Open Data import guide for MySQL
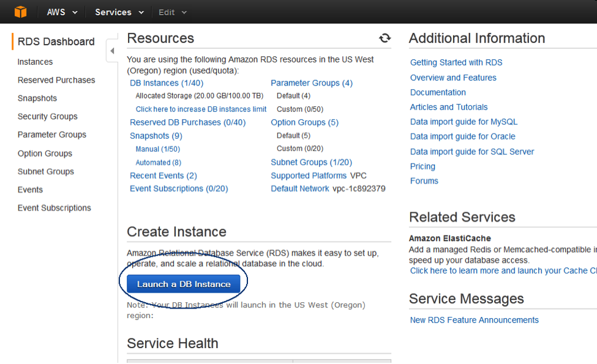 [x=464, y=122]
